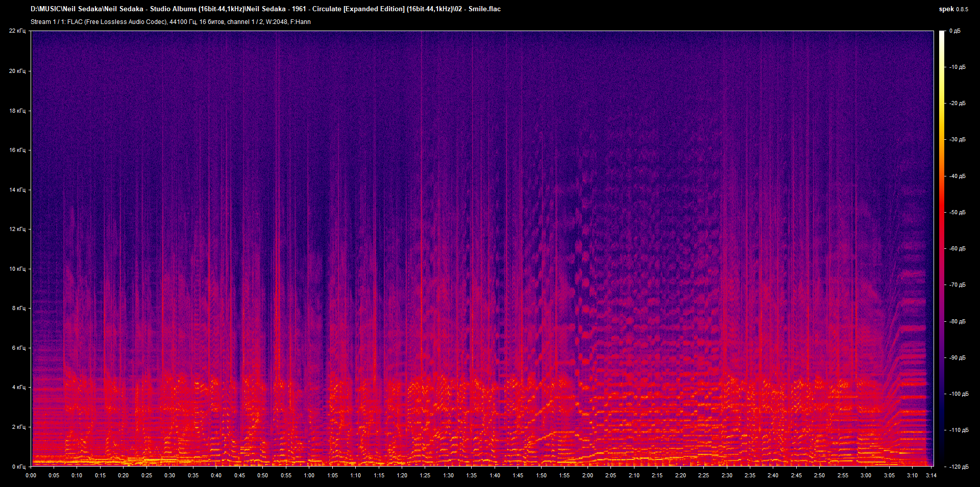
Task: Pick the '-30 дБ' level label
Action: (958, 139)
